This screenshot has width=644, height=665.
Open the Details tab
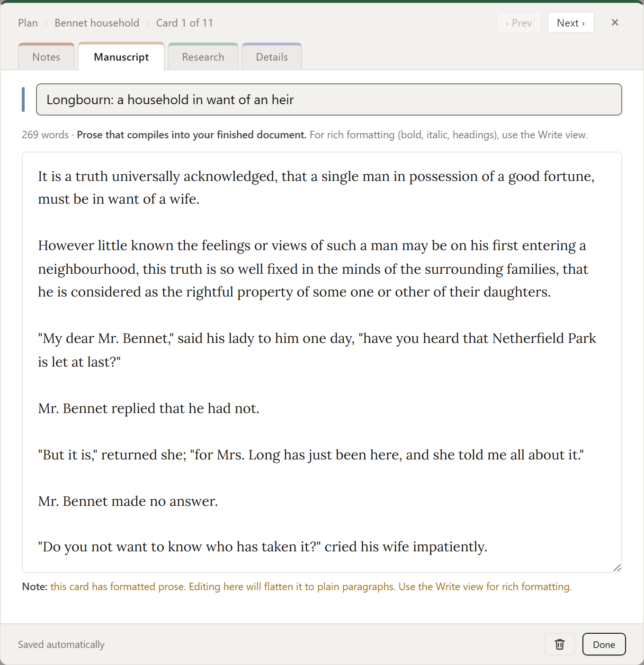272,57
